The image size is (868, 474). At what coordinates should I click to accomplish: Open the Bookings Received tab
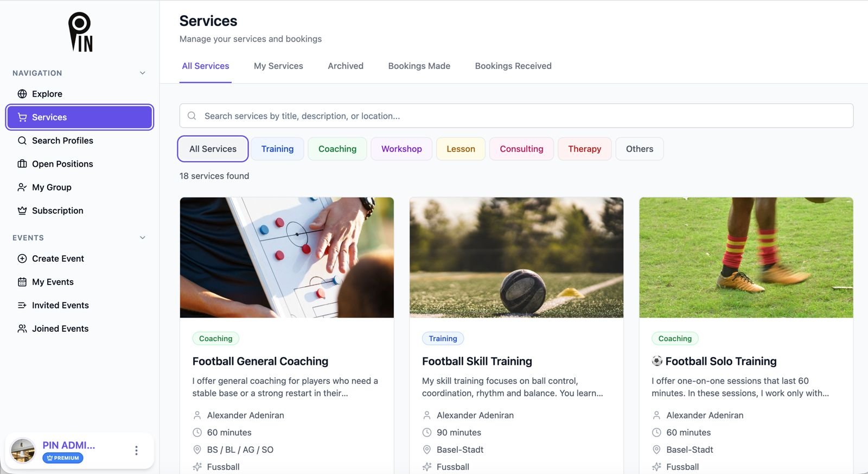tap(513, 66)
